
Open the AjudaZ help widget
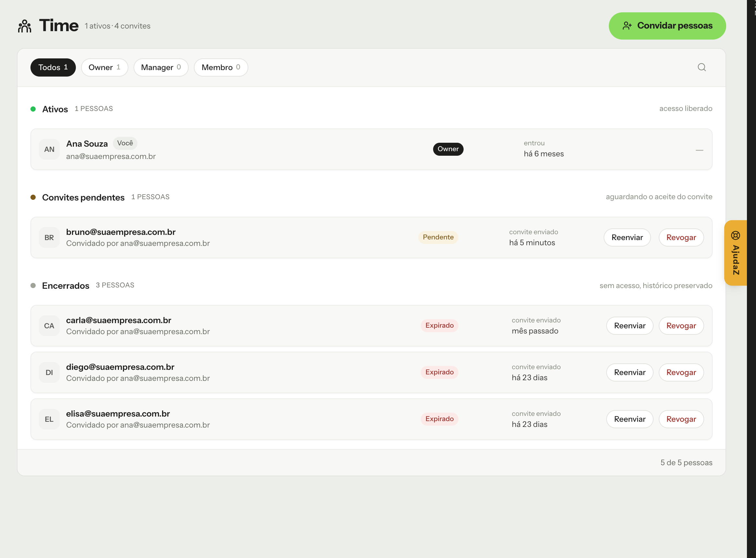coord(735,253)
